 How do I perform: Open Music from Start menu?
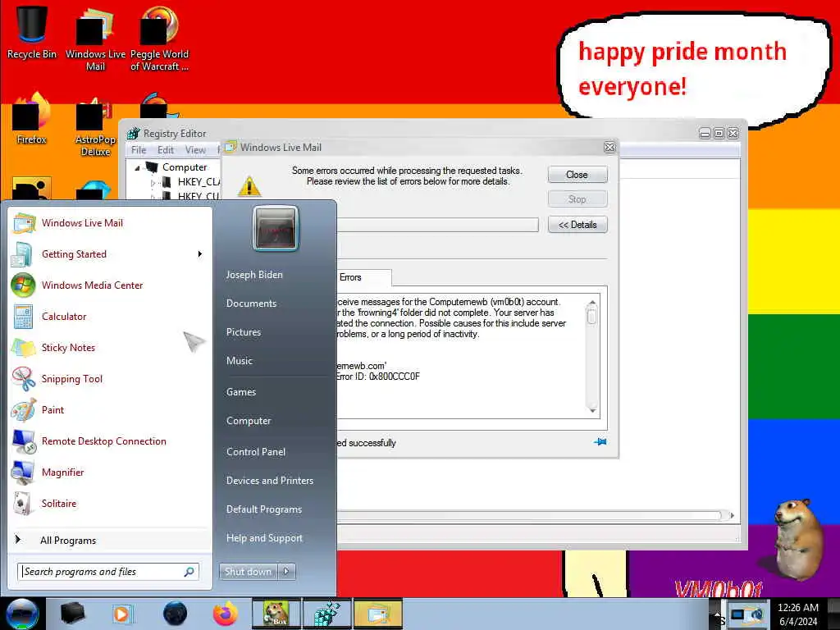(239, 361)
